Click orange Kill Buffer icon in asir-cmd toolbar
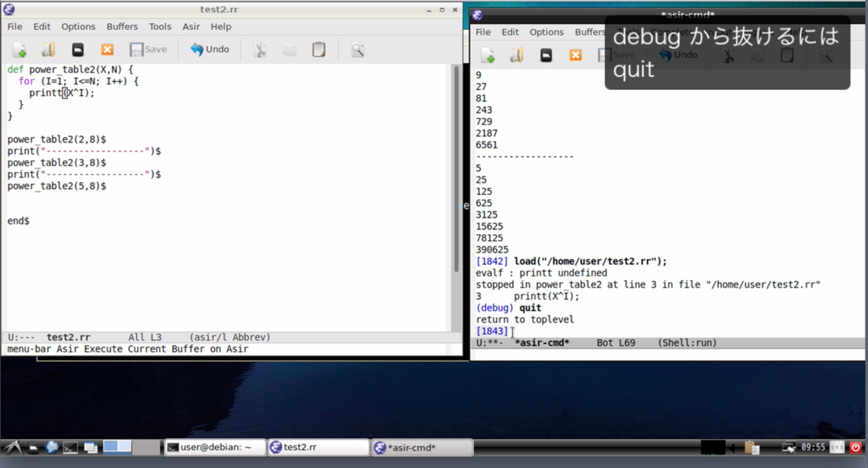 click(x=575, y=55)
